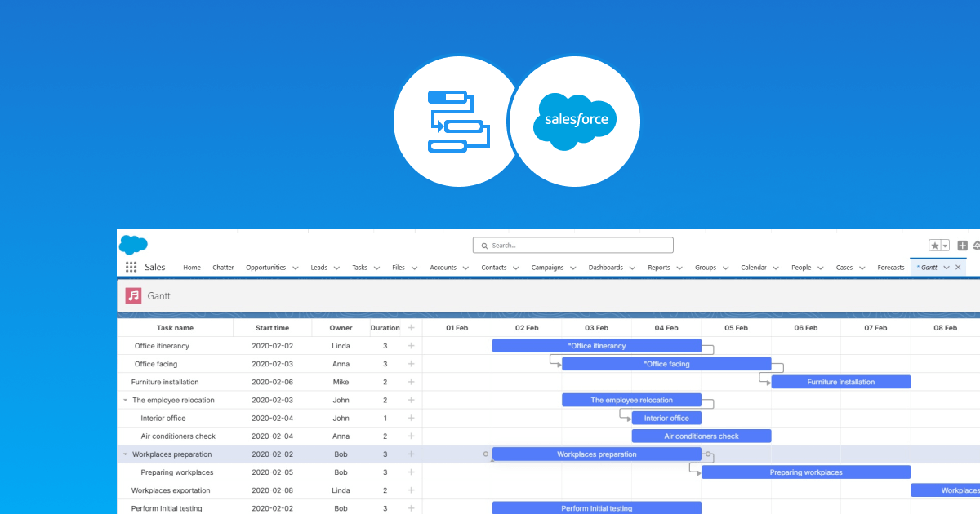
Task: Click the plus icon in Duration column header
Action: (412, 327)
